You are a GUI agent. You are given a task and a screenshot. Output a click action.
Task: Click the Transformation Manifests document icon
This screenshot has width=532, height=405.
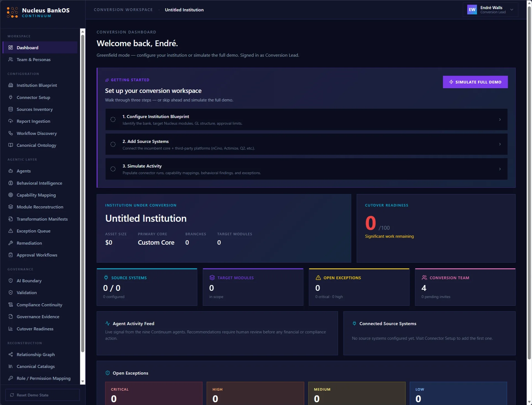pos(11,219)
